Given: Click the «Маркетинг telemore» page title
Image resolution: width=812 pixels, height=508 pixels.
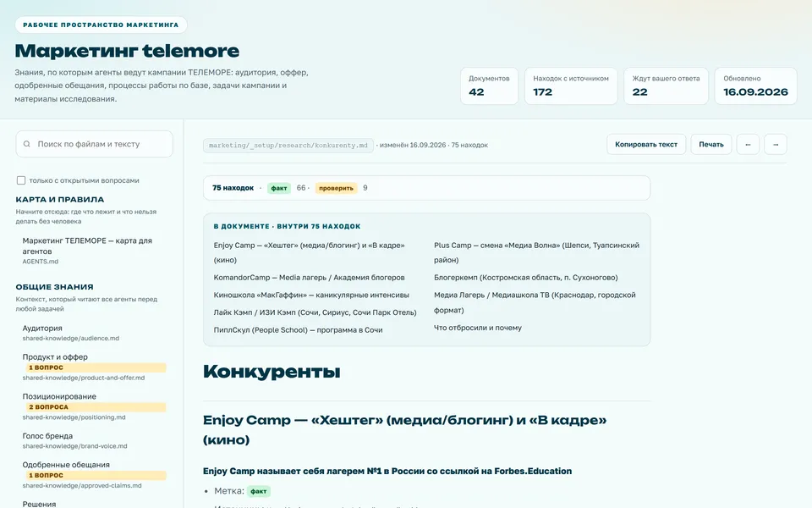Looking at the screenshot, I should click(127, 51).
